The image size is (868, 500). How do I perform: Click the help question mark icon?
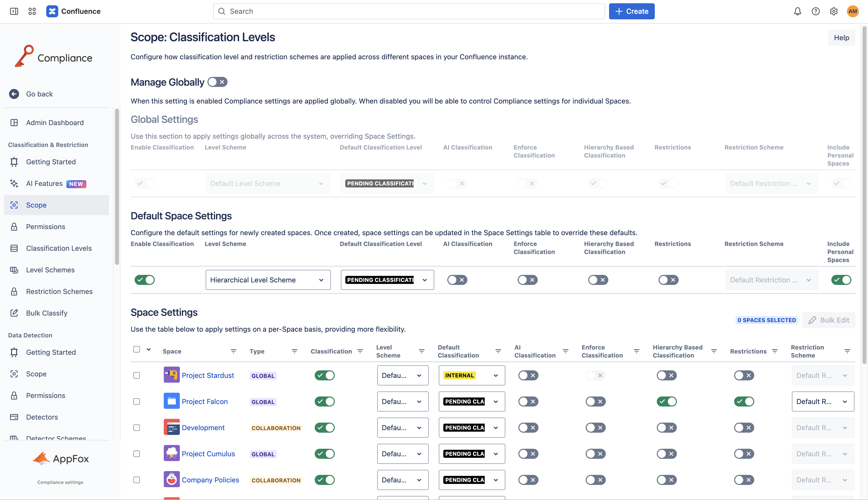[x=816, y=11]
